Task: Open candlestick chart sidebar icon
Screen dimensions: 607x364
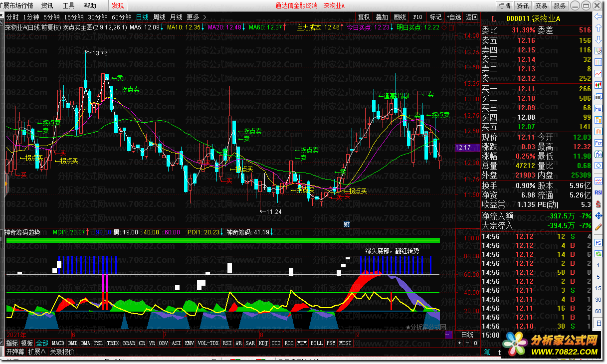Action: 598,85
